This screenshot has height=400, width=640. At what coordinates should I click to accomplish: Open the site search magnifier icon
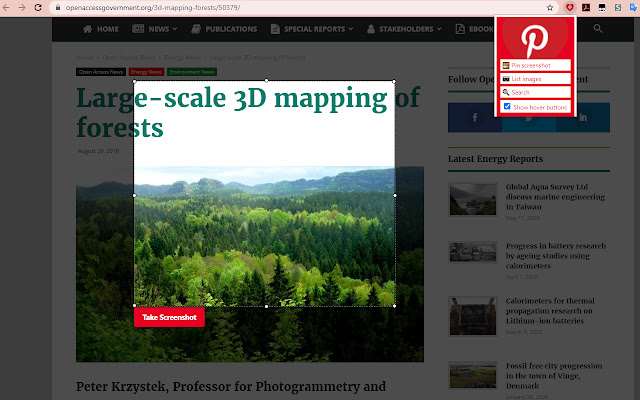pos(598,29)
